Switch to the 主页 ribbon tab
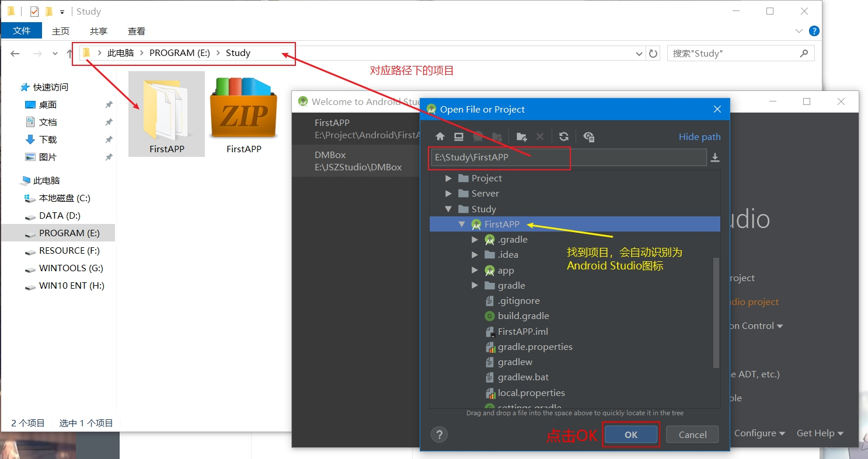The height and width of the screenshot is (459, 868). click(x=61, y=31)
